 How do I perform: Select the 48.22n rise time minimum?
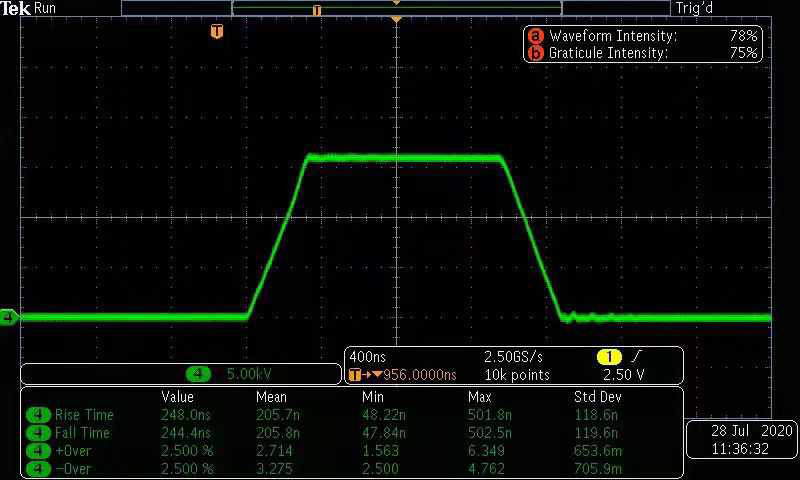[384, 415]
